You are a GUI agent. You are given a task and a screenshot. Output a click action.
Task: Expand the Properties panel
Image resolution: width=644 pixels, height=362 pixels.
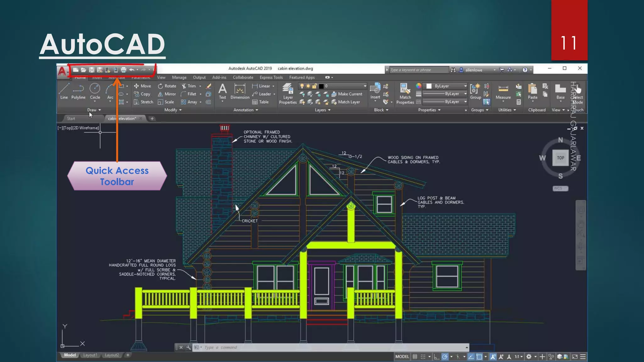429,110
